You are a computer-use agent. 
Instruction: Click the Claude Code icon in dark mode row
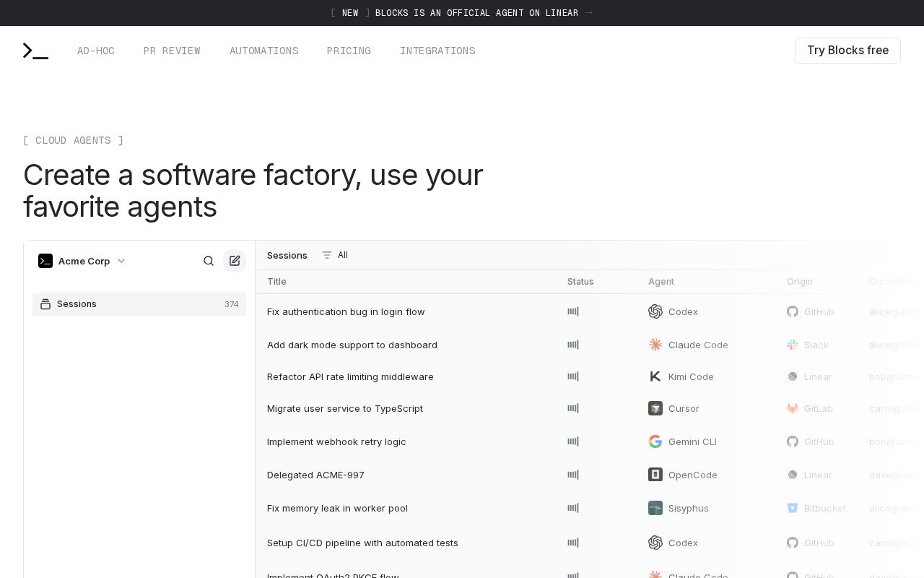pyautogui.click(x=655, y=345)
